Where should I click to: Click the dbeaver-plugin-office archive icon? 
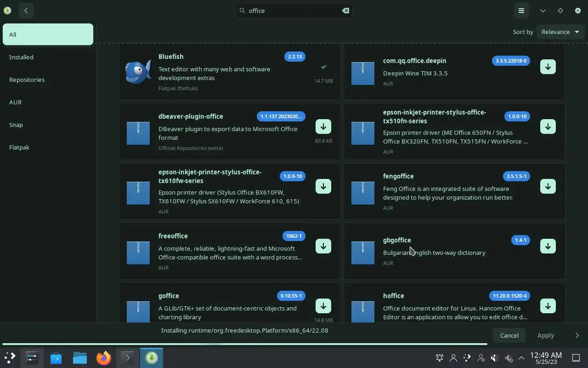[x=138, y=133]
